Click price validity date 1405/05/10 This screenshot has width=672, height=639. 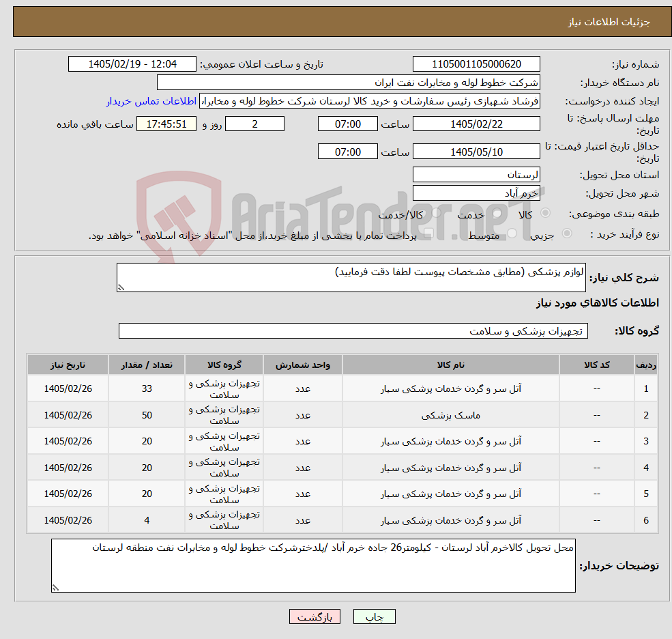pos(476,152)
